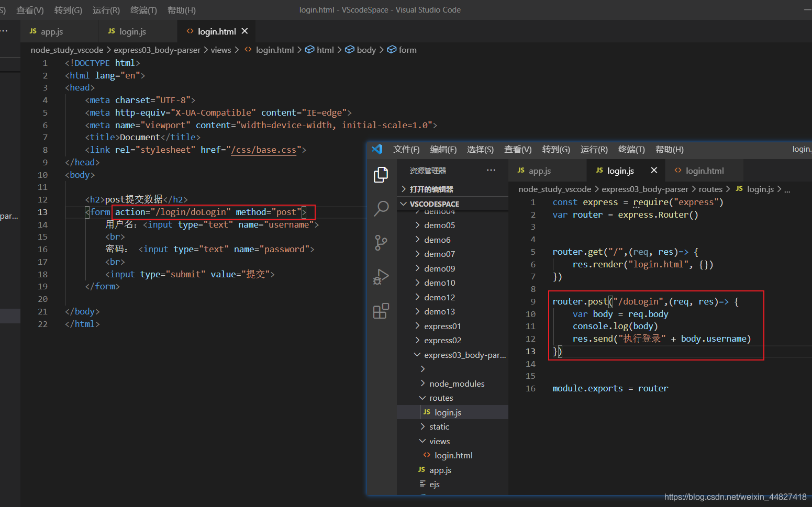Switch to login.html tab in front window
The height and width of the screenshot is (507, 812).
click(704, 171)
